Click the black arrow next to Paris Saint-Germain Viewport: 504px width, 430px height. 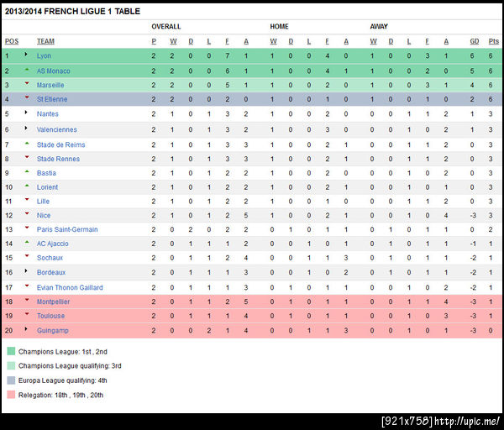(27, 228)
